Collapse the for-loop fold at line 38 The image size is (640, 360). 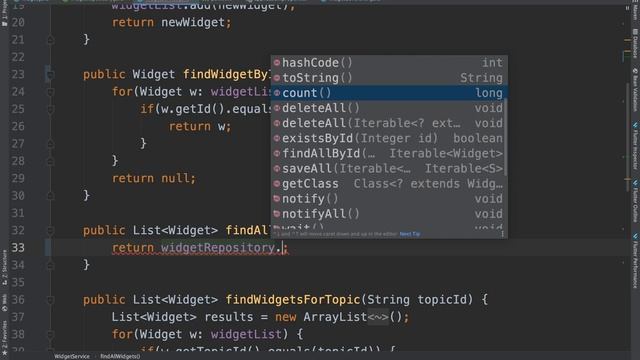51,335
